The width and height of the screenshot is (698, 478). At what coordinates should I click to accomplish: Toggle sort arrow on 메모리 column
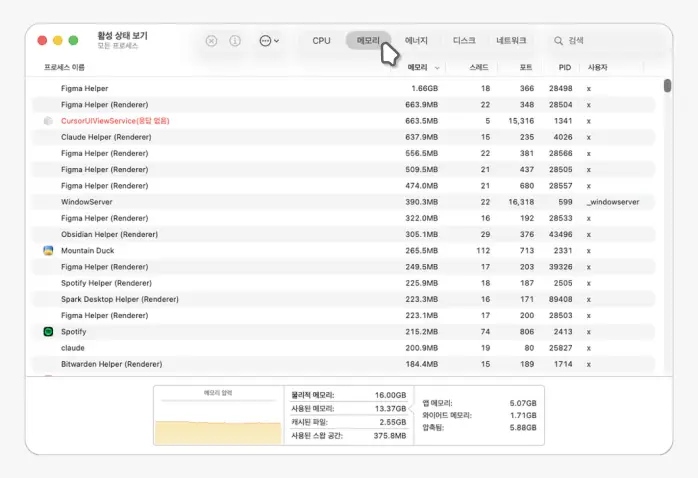click(437, 68)
